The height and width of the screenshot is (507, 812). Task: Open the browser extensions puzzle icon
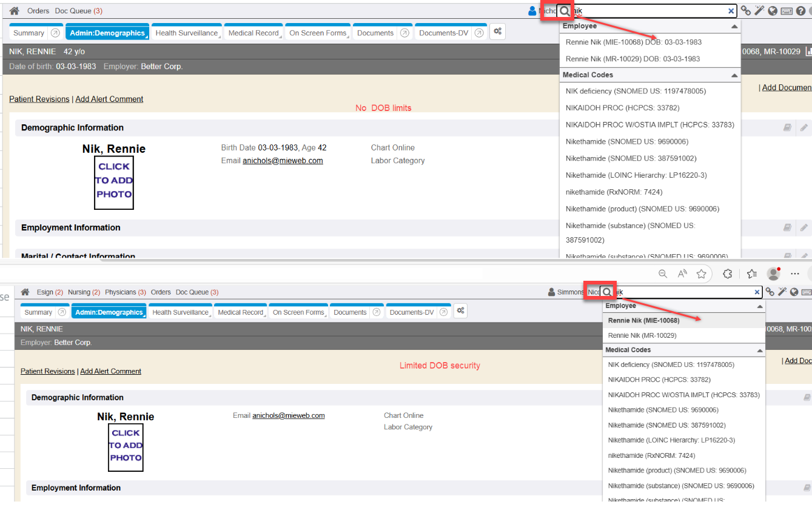pos(728,274)
